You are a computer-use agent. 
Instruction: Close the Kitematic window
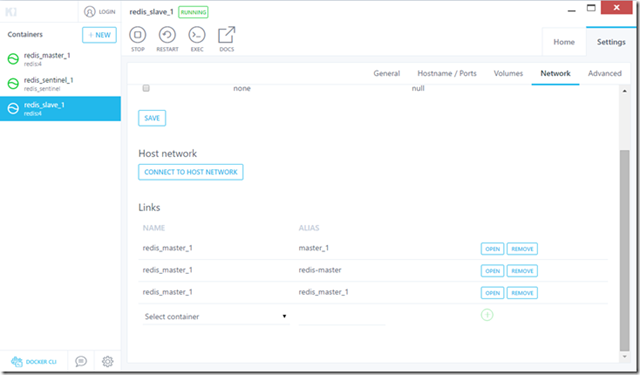point(616,7)
